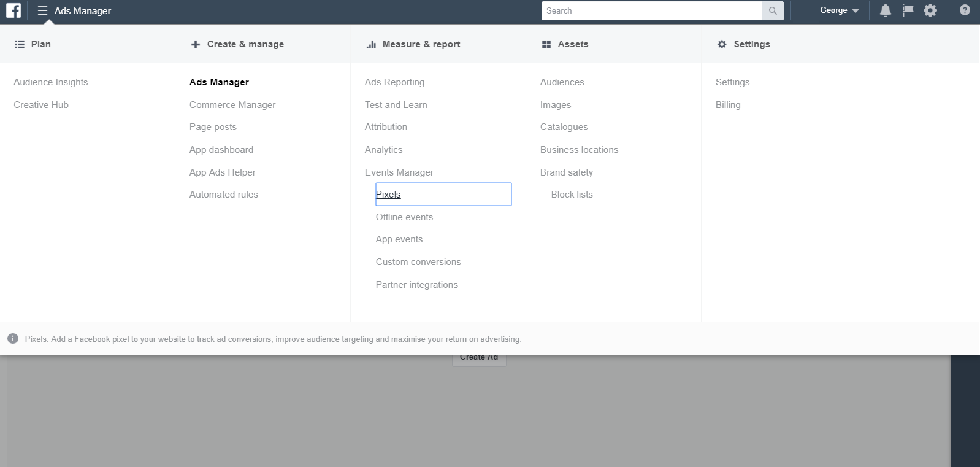Open Partner integrations

pyautogui.click(x=417, y=285)
